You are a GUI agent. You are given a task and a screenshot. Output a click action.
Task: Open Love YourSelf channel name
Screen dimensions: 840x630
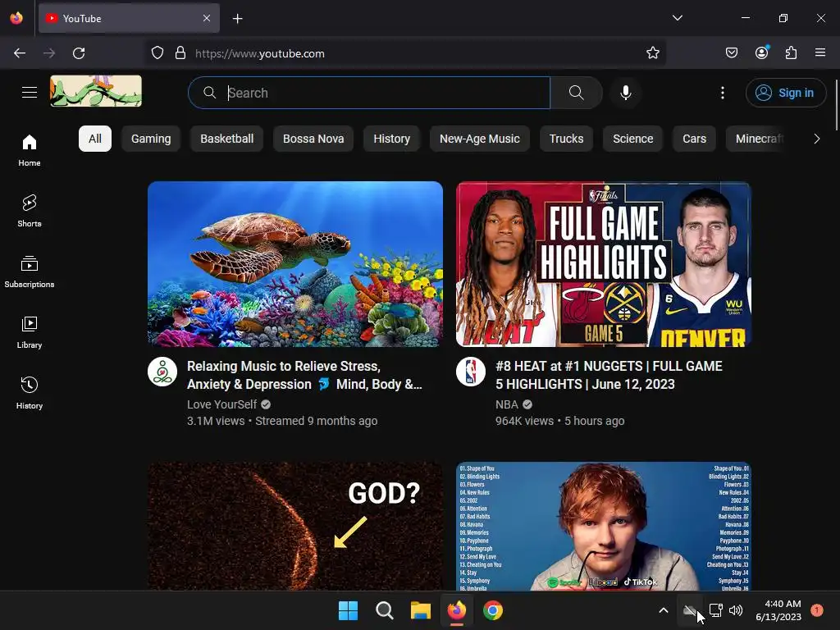coord(221,404)
